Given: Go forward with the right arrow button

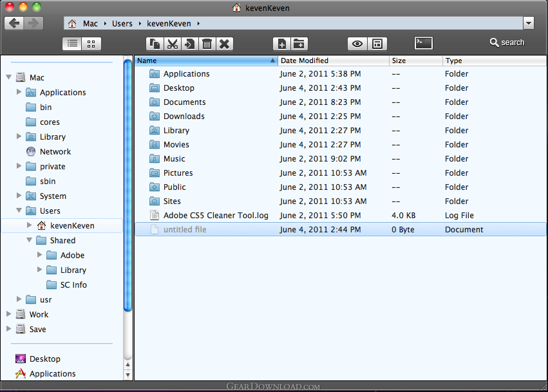Looking at the screenshot, I should [x=33, y=23].
